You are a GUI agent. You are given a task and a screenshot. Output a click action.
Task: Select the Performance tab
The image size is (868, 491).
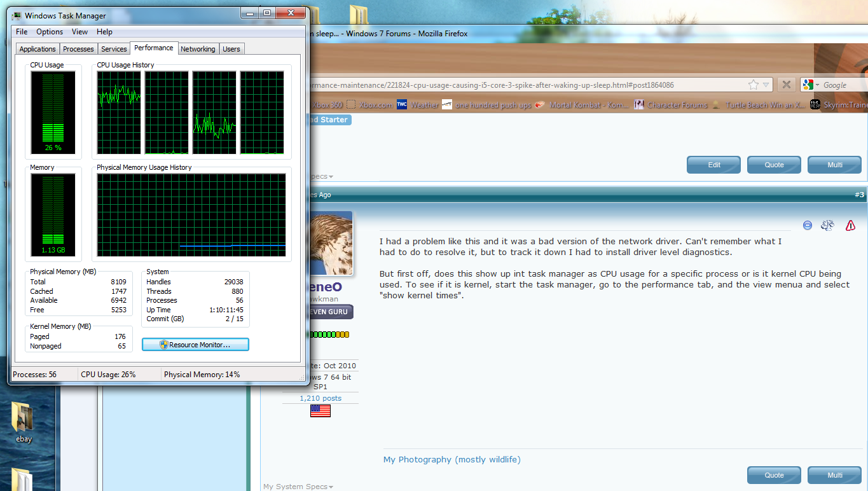(154, 48)
